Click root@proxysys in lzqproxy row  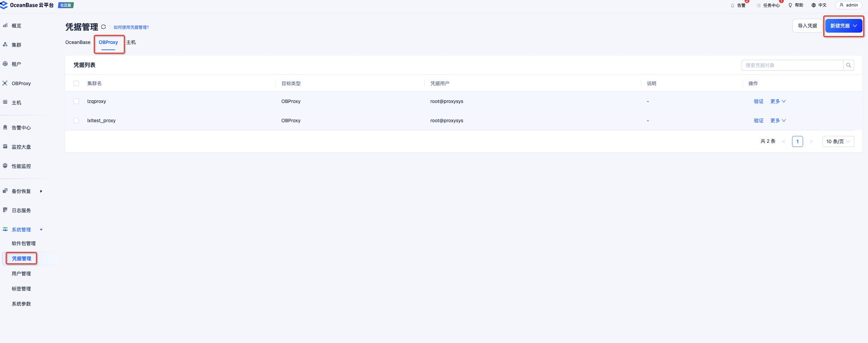tap(447, 101)
